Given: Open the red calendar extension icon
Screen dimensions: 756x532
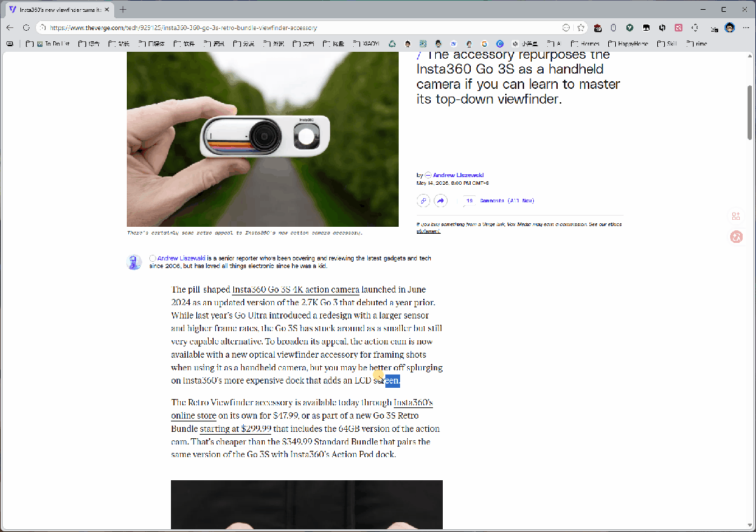Looking at the screenshot, I should click(598, 28).
